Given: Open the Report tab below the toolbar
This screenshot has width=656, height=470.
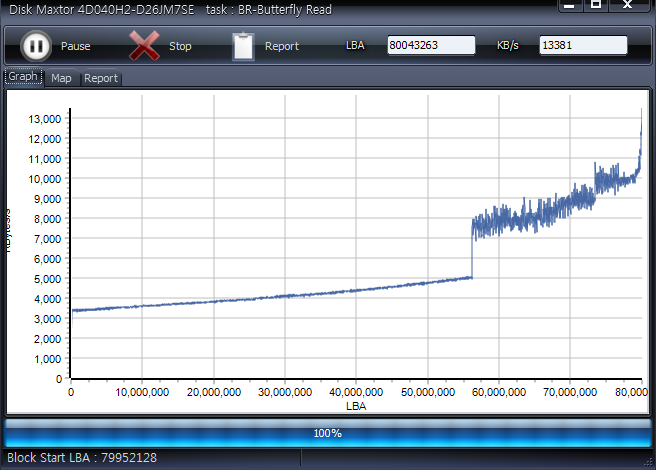Looking at the screenshot, I should tap(100, 78).
